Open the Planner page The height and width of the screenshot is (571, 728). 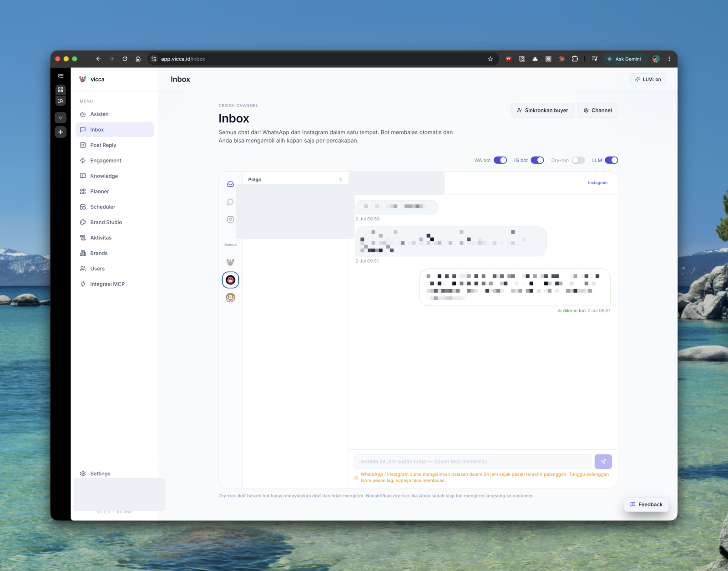point(115,192)
